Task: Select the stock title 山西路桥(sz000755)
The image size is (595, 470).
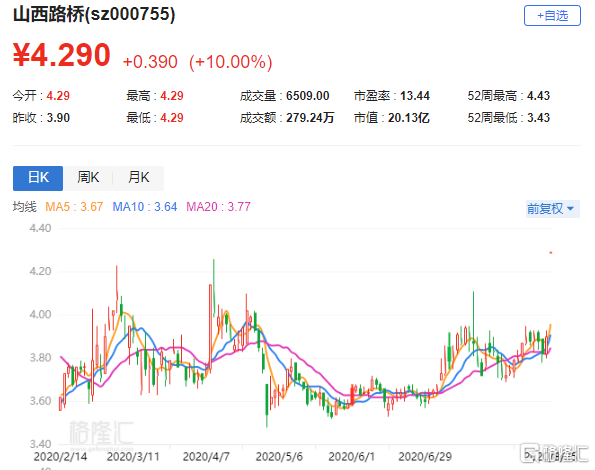Action: 94,15
